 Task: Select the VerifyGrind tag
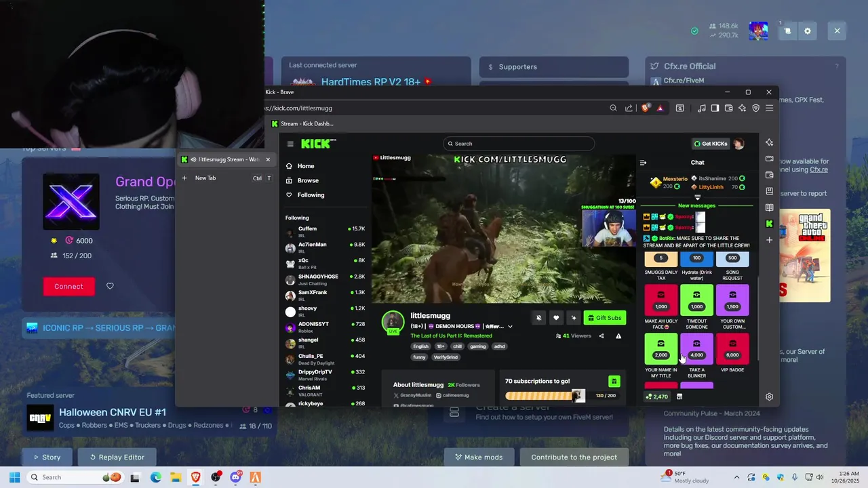click(x=446, y=357)
